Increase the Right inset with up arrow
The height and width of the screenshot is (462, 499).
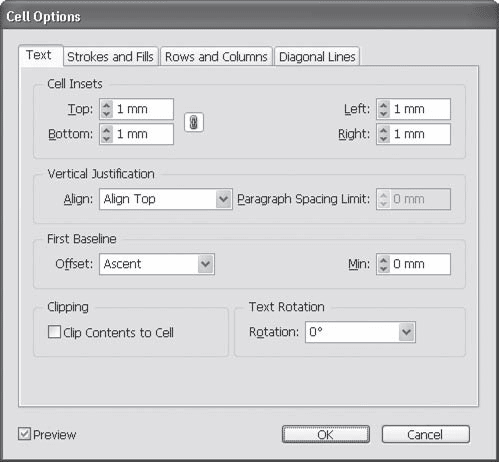point(384,130)
